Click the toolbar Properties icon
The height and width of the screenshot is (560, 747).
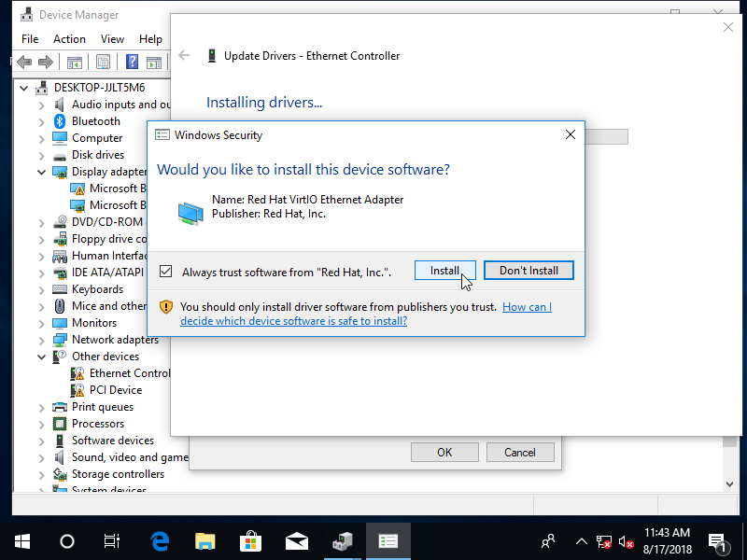pos(103,63)
